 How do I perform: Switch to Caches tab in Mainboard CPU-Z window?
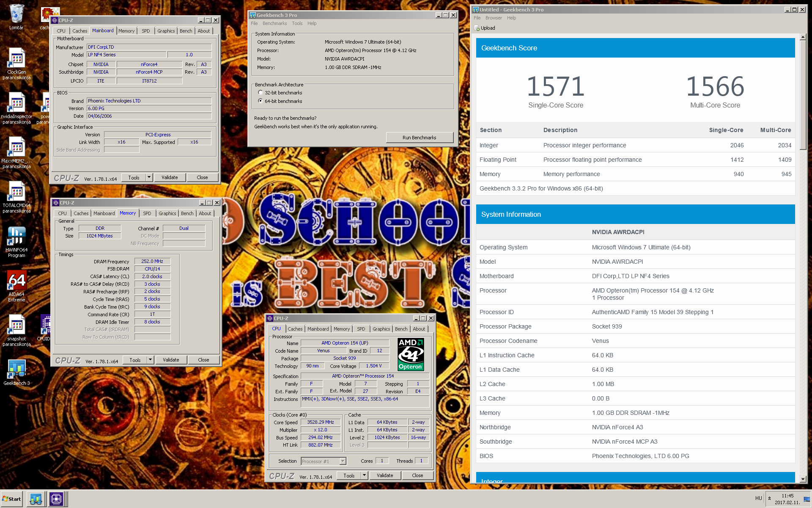pos(80,31)
